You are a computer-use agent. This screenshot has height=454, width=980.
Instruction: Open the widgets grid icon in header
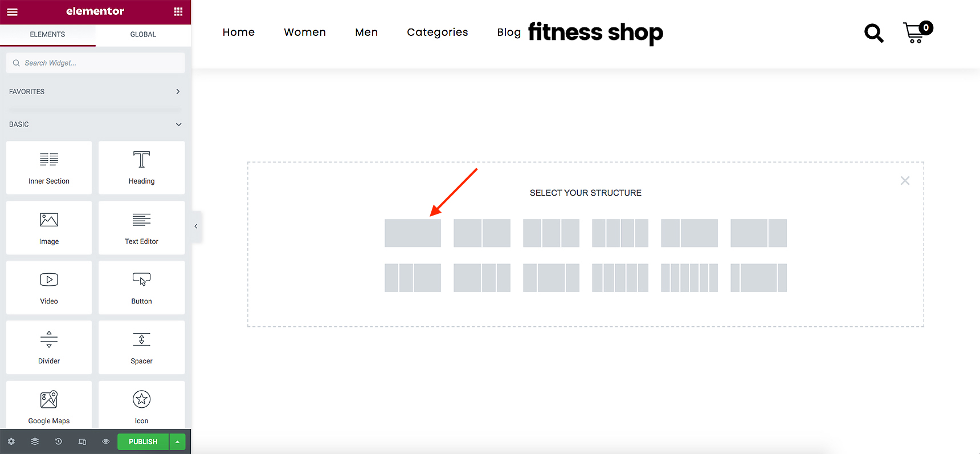[x=178, y=11]
